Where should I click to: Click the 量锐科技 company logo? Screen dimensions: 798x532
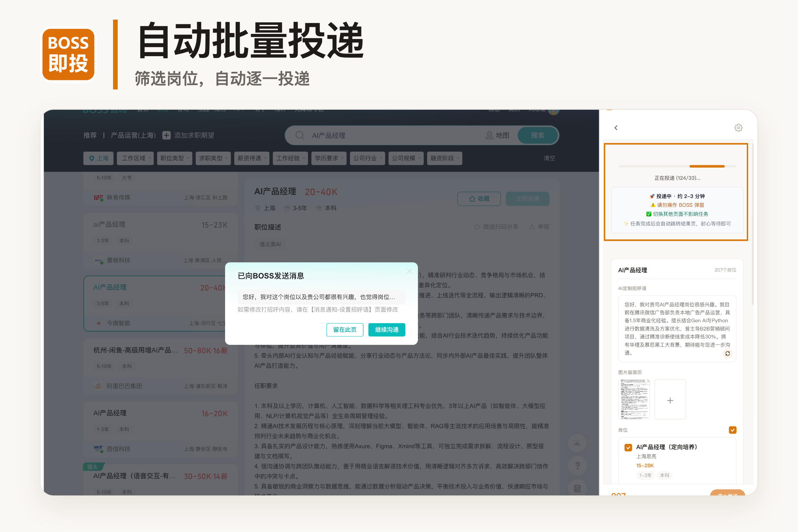98,261
